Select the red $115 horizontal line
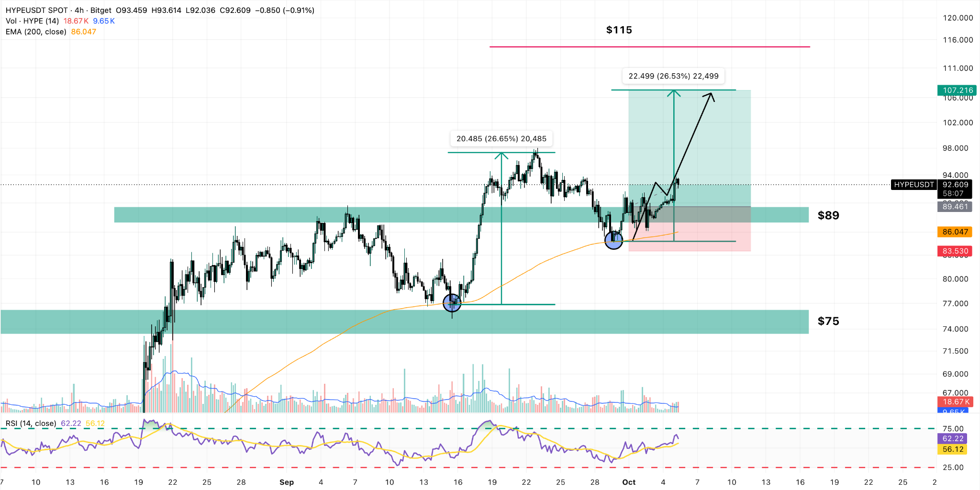Screen dimensions: 980x490 coord(649,47)
